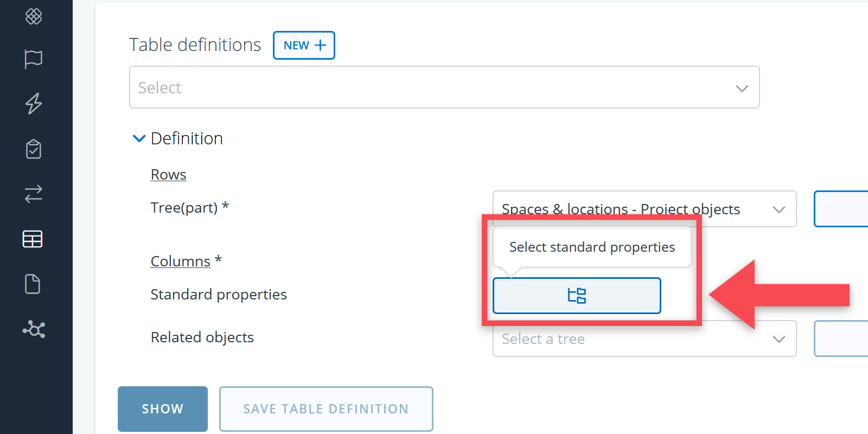Image resolution: width=868 pixels, height=434 pixels.
Task: Open the document sidebar icon
Action: click(x=33, y=284)
